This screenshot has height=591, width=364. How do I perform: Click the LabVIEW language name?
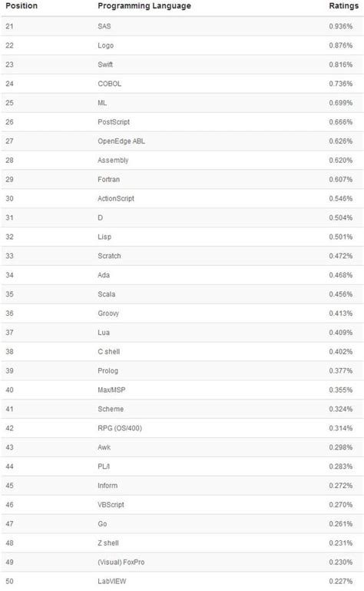(112, 581)
